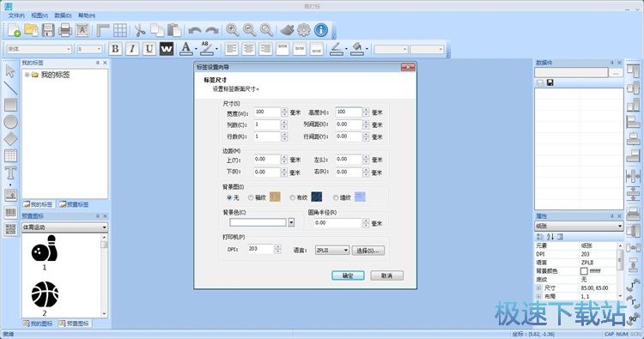Select the barcode tool in left toolbox
The width and height of the screenshot is (644, 339).
tap(10, 212)
